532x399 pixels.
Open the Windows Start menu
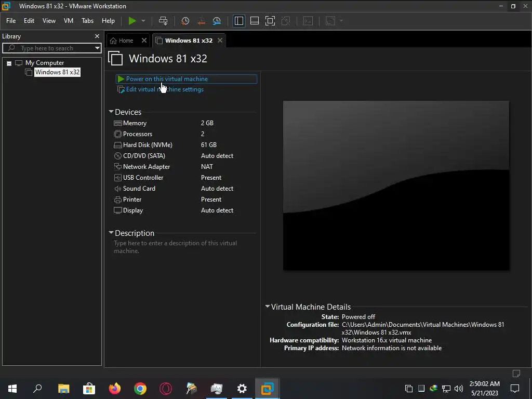click(12, 388)
